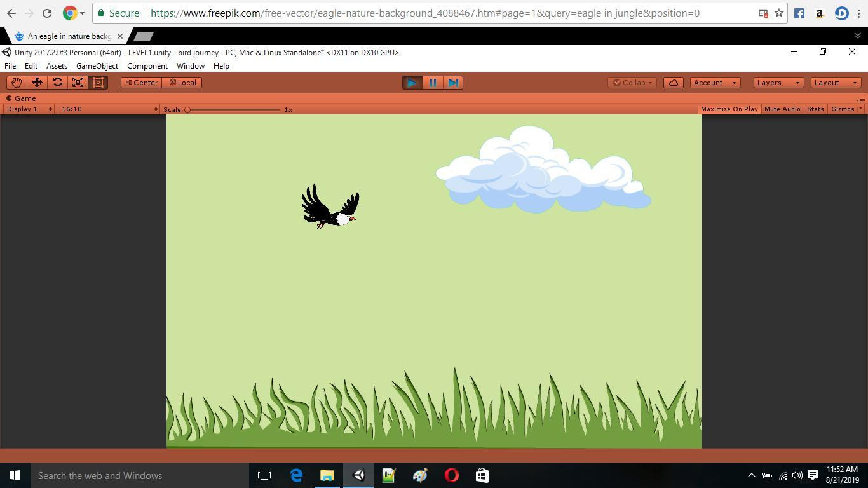The image size is (868, 488).
Task: Click the Game view Scale slider
Action: (x=233, y=110)
